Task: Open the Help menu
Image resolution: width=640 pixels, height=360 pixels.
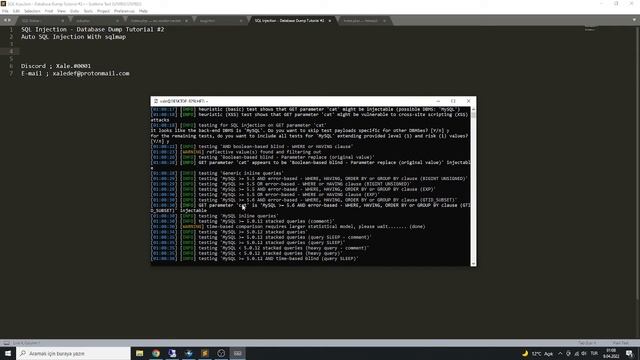Action: (x=143, y=11)
